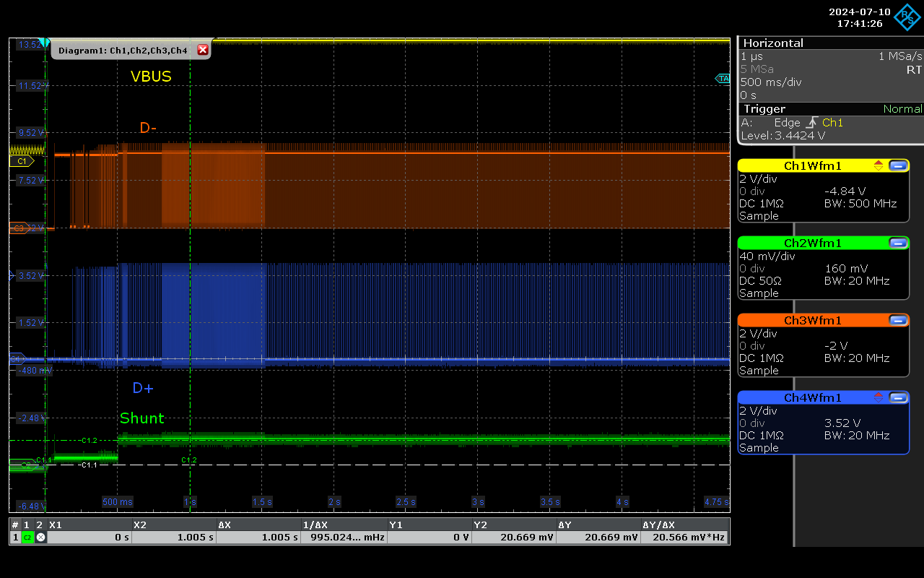This screenshot has height=578, width=924.
Task: Click the TA trigger level marker
Action: [x=723, y=78]
